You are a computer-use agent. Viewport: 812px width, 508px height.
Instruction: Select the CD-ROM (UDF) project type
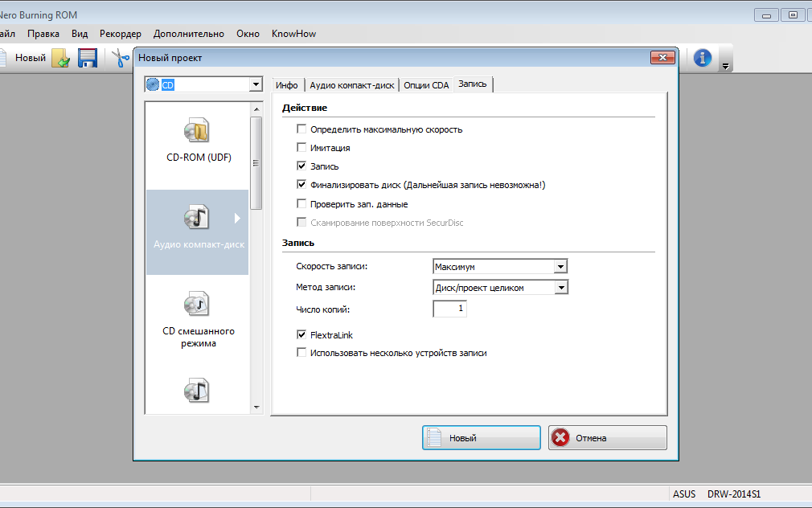pos(199,140)
